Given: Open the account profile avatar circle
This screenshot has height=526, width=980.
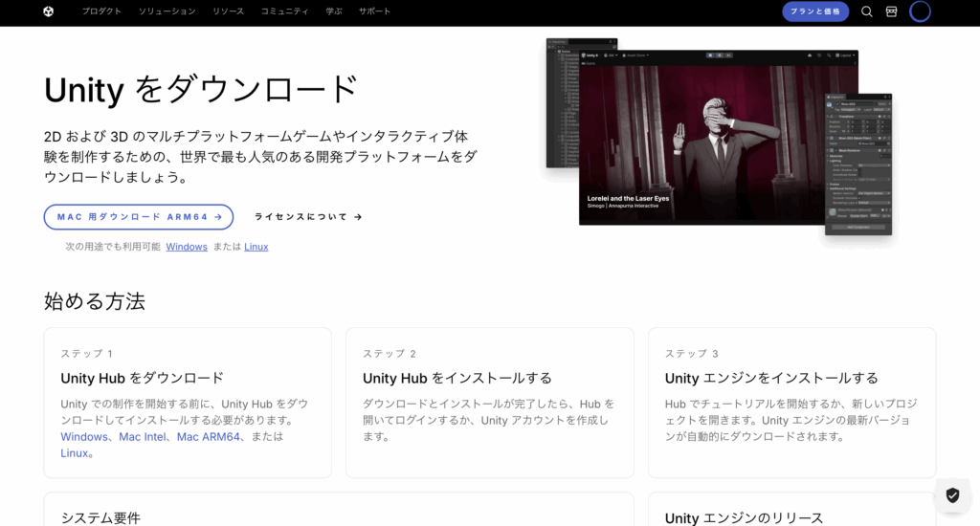Looking at the screenshot, I should coord(920,11).
